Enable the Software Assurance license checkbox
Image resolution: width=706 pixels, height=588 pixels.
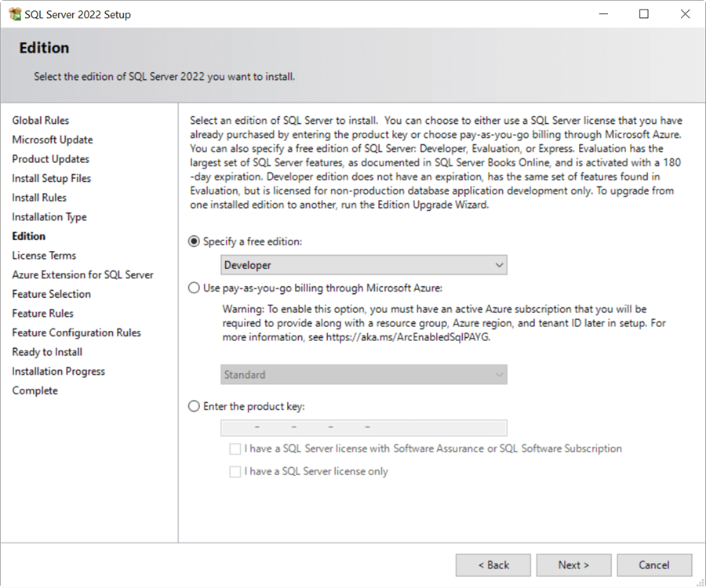tap(235, 448)
